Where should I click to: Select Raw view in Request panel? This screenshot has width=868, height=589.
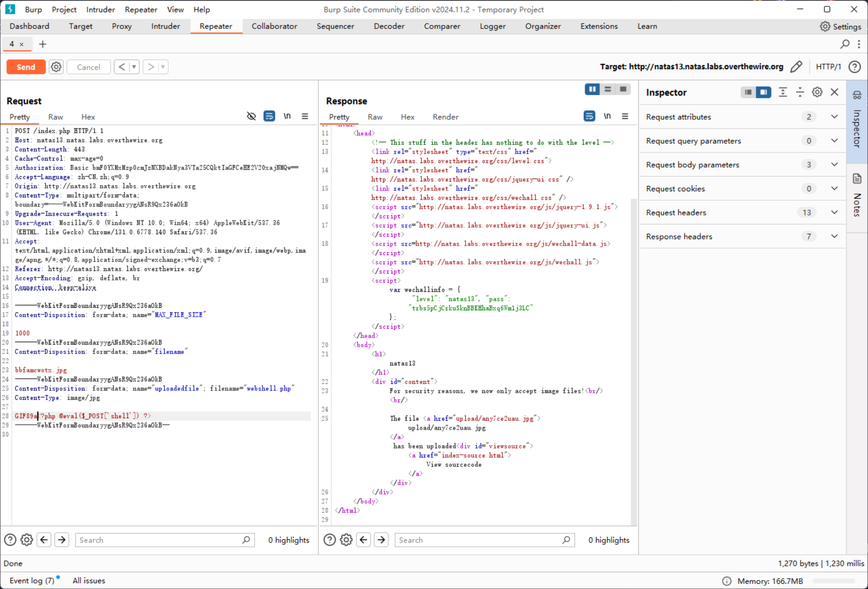(x=56, y=117)
